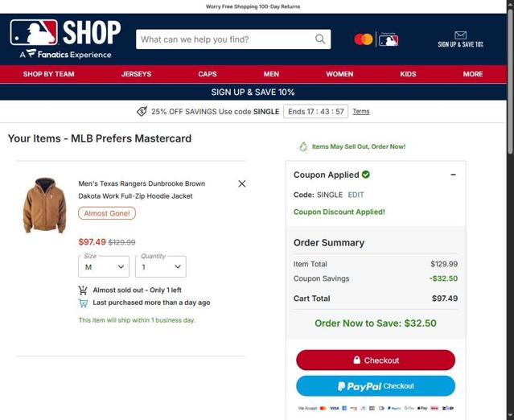Viewport: 514px width, 420px height.
Task: Click the red Checkout button
Action: (376, 360)
